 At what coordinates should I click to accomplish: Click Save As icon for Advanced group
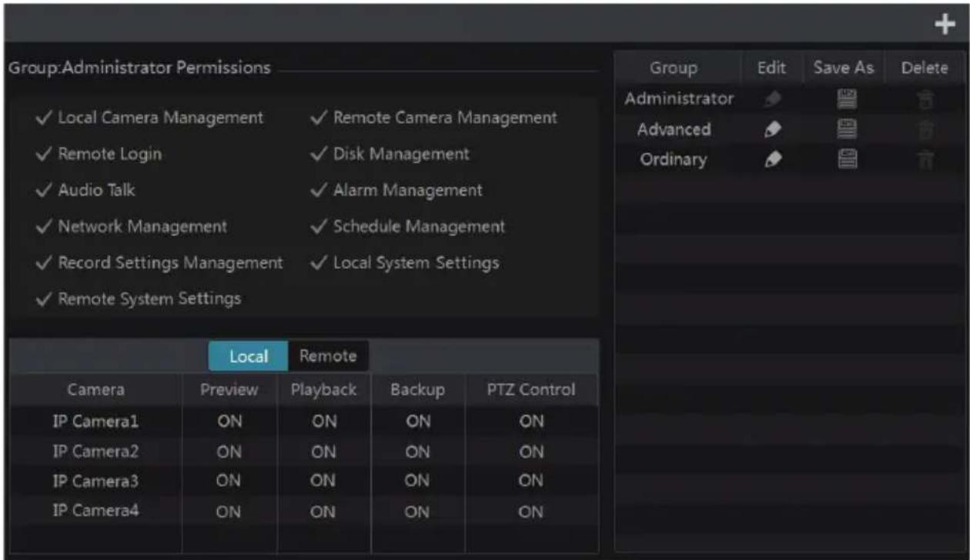click(846, 130)
